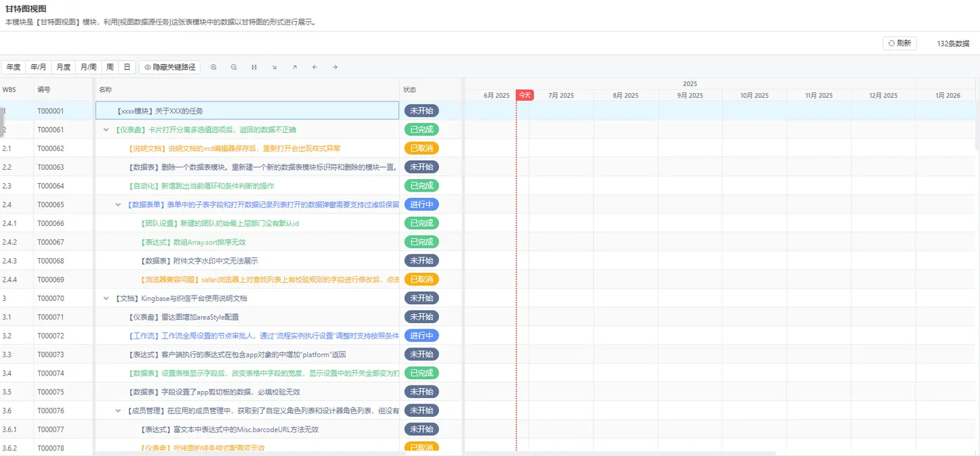Click 进行中 status badge of T000072
The image size is (980, 456).
(x=421, y=336)
